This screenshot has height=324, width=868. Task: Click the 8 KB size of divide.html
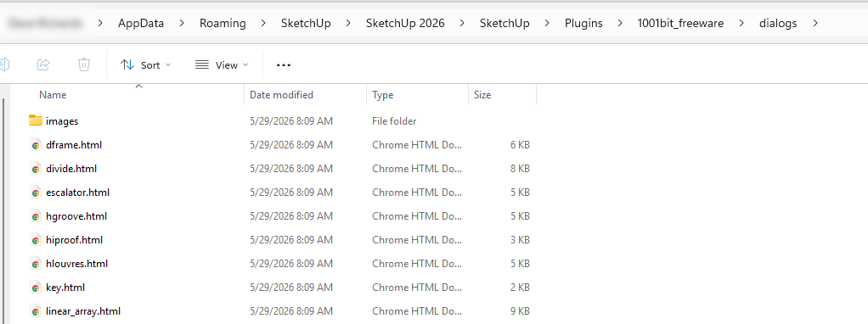[520, 169]
